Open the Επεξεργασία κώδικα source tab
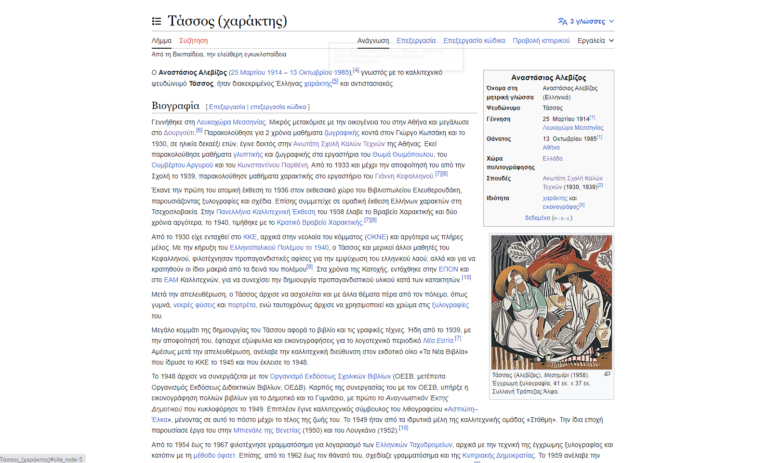The image size is (768, 463). tap(474, 41)
